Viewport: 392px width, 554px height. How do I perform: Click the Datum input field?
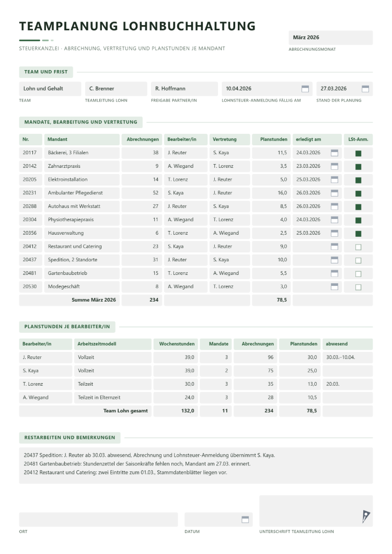pyautogui.click(x=218, y=520)
